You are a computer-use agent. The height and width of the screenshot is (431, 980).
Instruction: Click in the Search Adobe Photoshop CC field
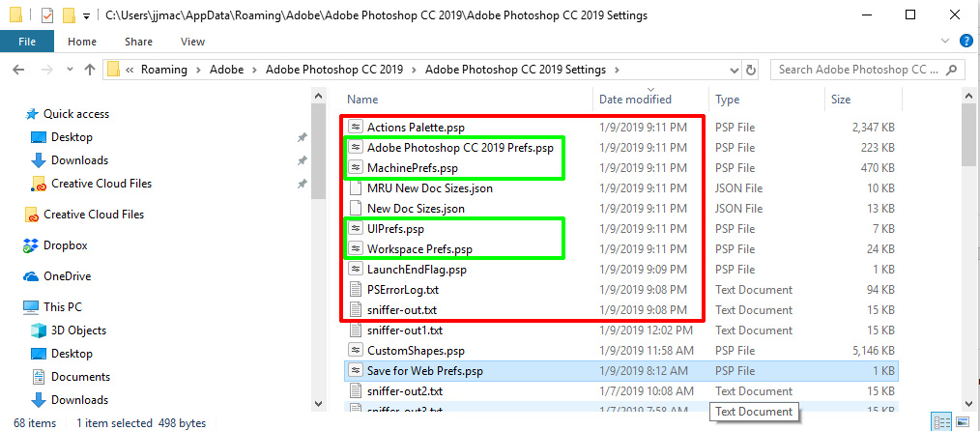(x=858, y=70)
